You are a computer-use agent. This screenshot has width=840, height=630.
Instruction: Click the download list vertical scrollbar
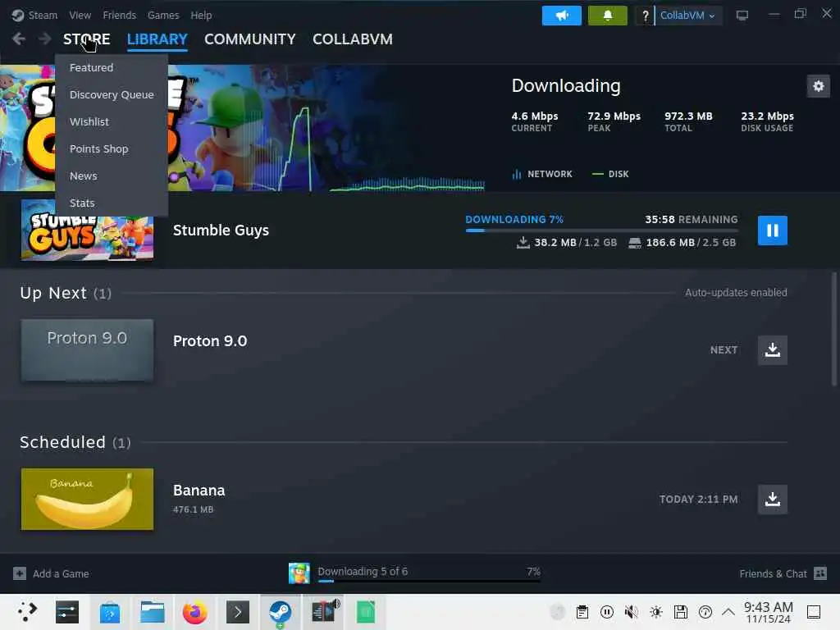click(x=833, y=328)
